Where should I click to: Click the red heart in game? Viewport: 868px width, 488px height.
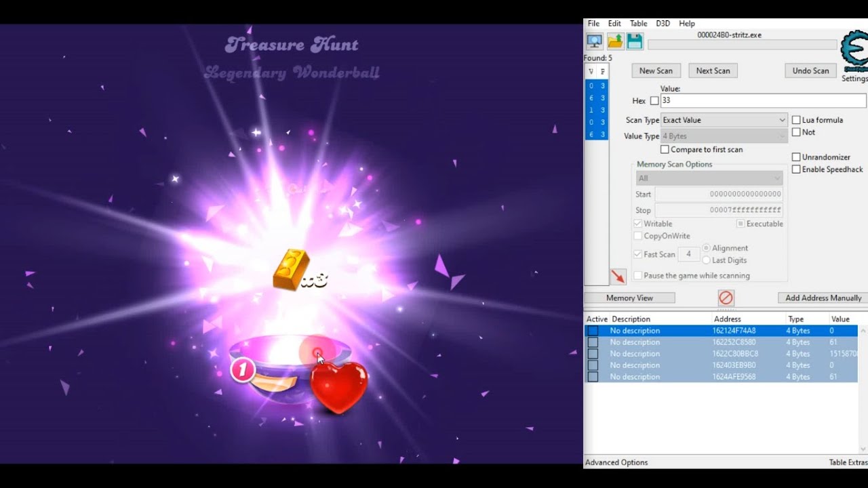click(339, 386)
